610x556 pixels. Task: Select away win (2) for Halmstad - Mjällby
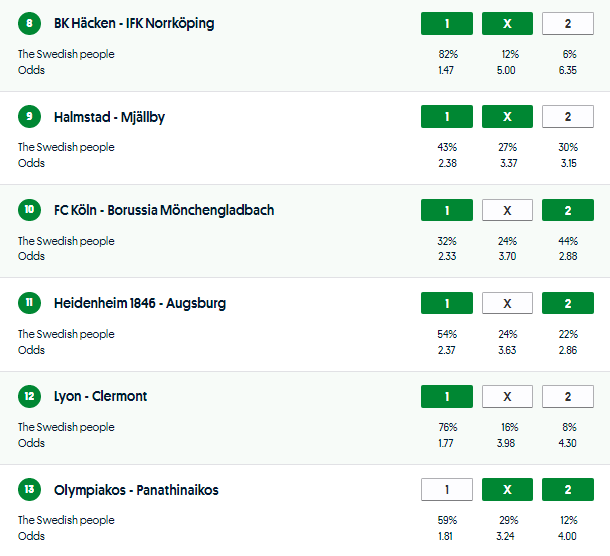567,117
